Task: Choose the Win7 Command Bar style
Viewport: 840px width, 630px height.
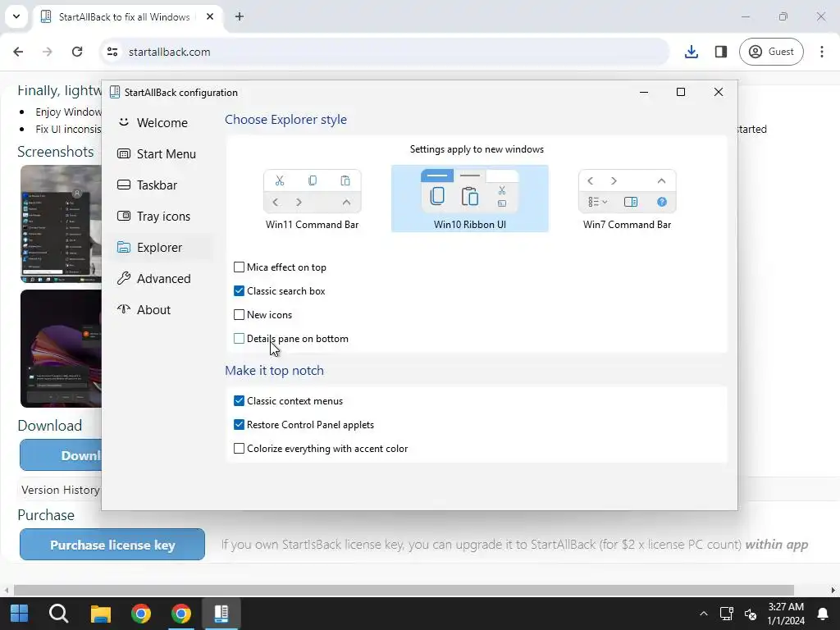Action: (x=627, y=199)
